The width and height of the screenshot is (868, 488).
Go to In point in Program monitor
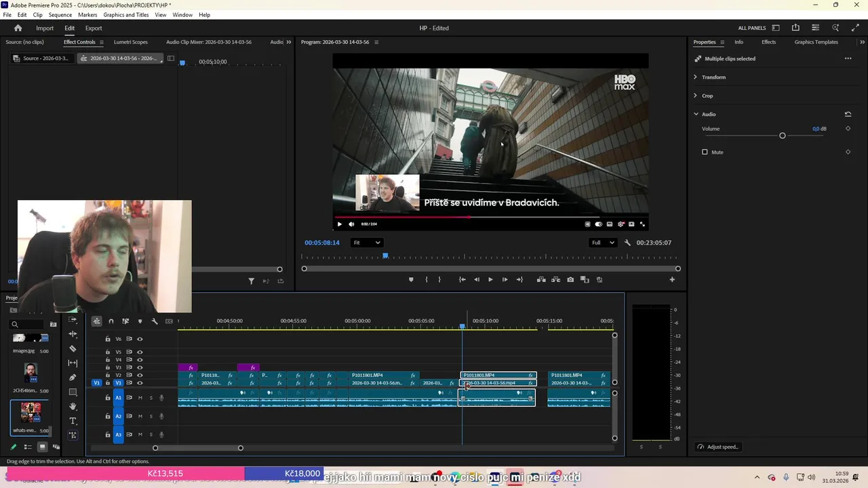462,279
